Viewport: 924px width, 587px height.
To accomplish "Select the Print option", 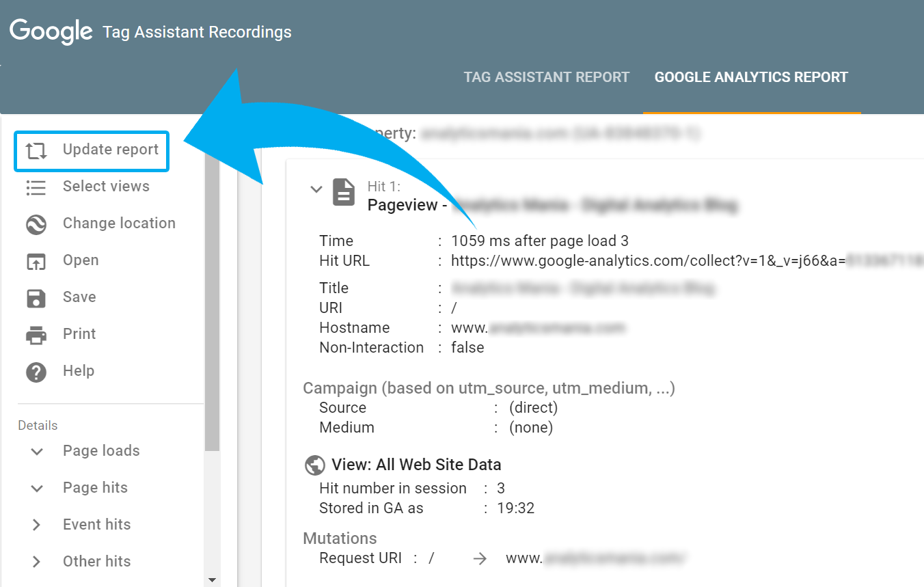I will click(x=79, y=334).
